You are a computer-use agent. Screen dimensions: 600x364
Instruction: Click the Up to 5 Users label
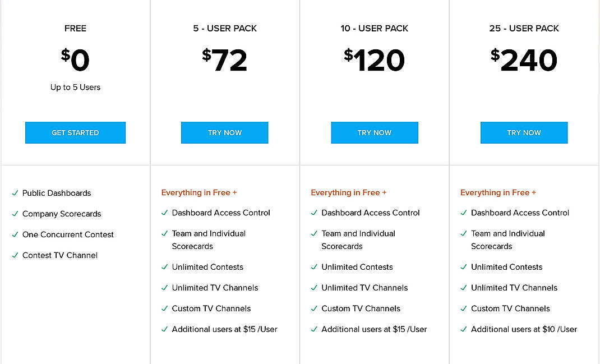[75, 87]
